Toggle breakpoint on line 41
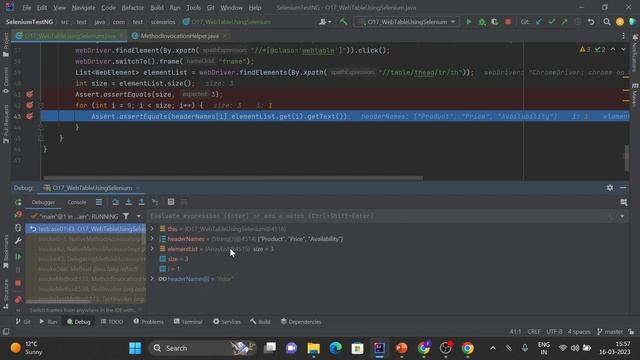The height and width of the screenshot is (360, 640). 29,94
